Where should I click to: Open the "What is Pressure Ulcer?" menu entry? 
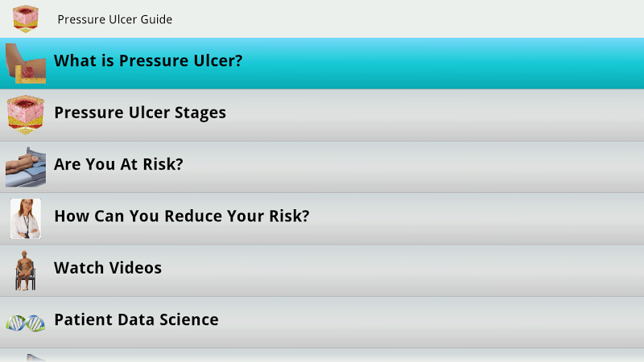[x=148, y=61]
